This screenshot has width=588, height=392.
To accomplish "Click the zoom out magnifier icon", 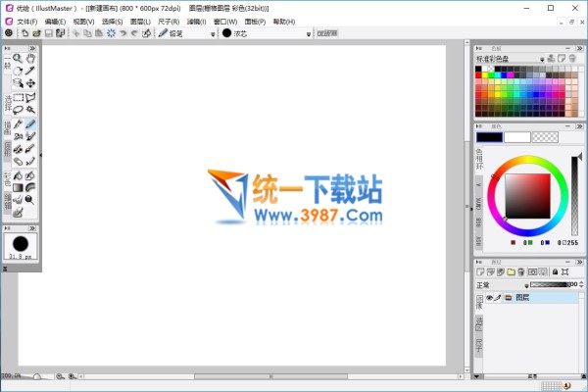I will pyautogui.click(x=60, y=376).
